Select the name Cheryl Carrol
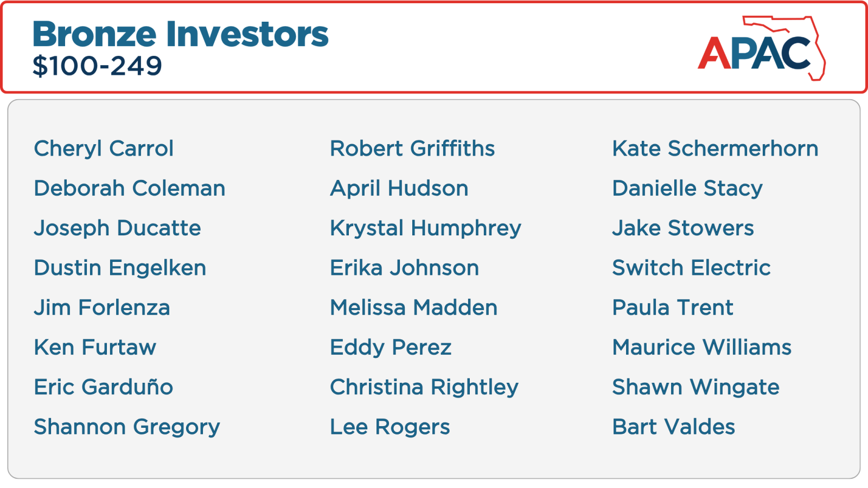The image size is (868, 488). tap(104, 149)
